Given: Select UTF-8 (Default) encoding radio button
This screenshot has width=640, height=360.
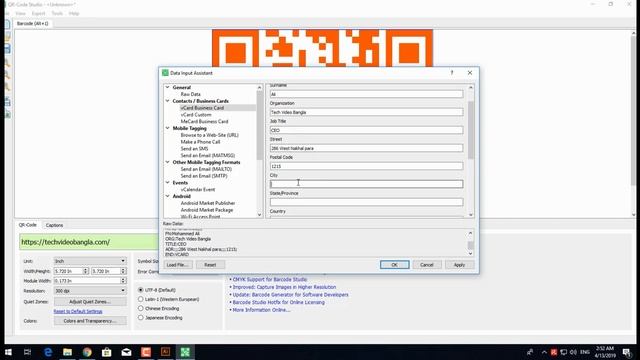Looking at the screenshot, I should pos(141,290).
